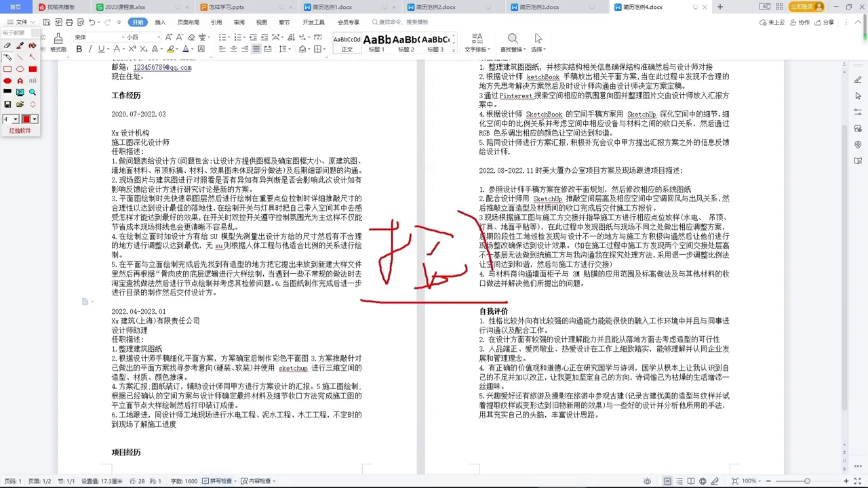868x488 pixels.
Task: Select the arrow line drawing tool
Action: [x=33, y=58]
